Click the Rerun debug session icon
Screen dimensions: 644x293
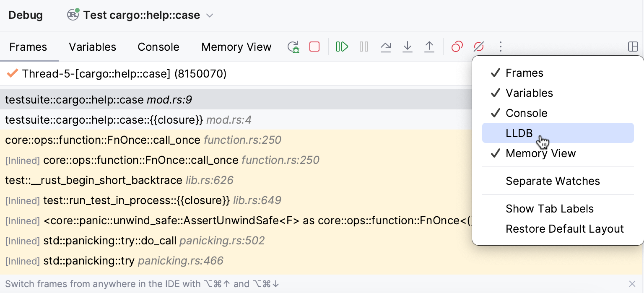point(293,47)
